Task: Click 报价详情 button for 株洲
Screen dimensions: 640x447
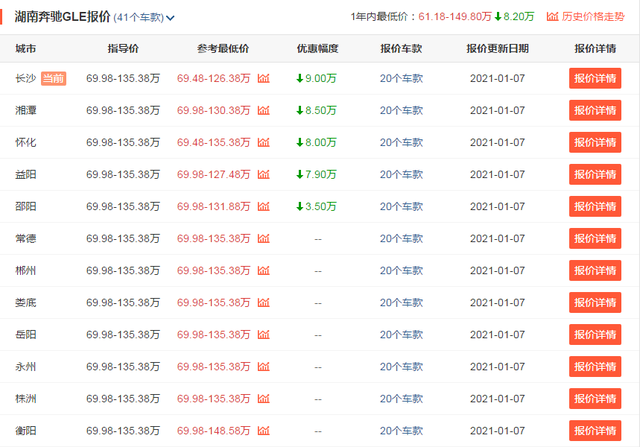Action: coord(595,398)
